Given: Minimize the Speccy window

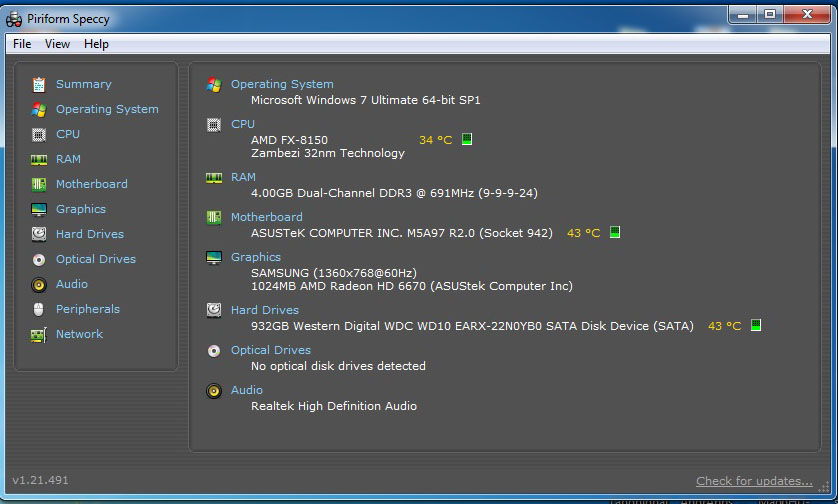Looking at the screenshot, I should [743, 15].
